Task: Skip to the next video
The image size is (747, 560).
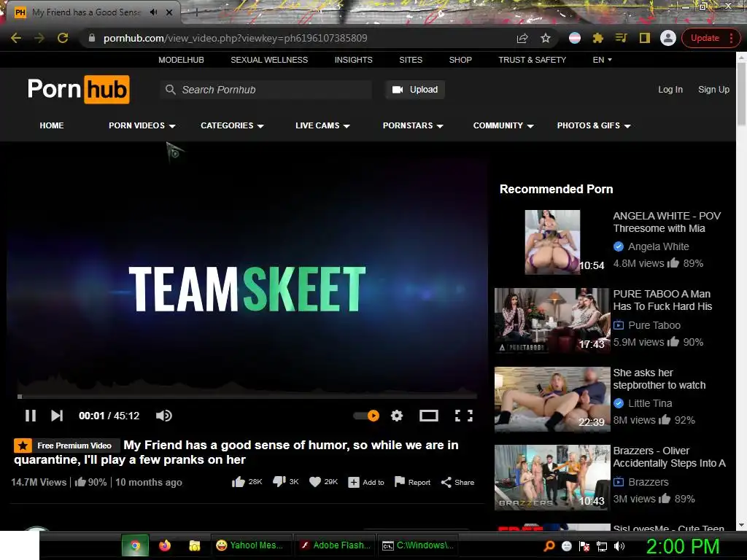Action: tap(57, 416)
